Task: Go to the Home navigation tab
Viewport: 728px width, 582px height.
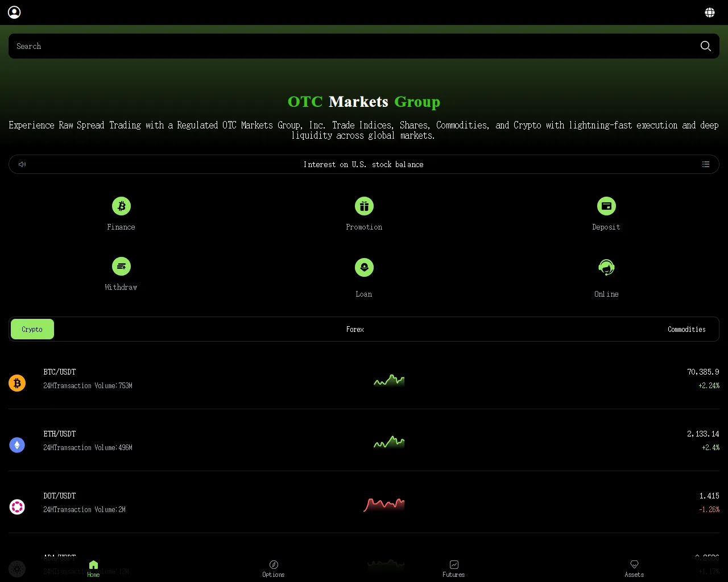Action: pyautogui.click(x=93, y=568)
